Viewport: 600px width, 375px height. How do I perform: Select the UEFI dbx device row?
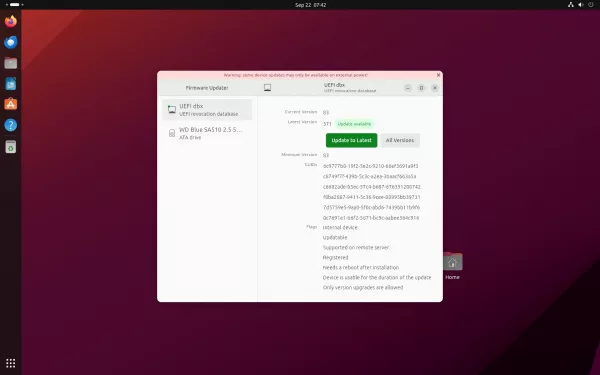pos(207,110)
